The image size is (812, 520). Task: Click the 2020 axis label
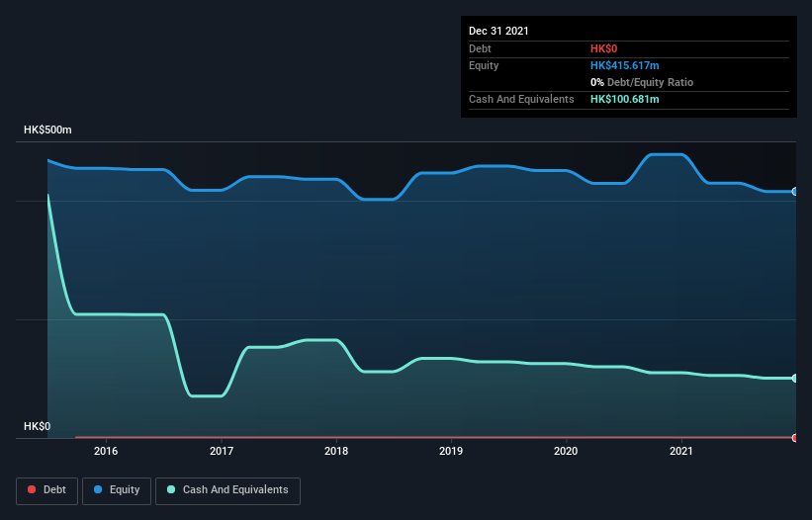pos(566,451)
